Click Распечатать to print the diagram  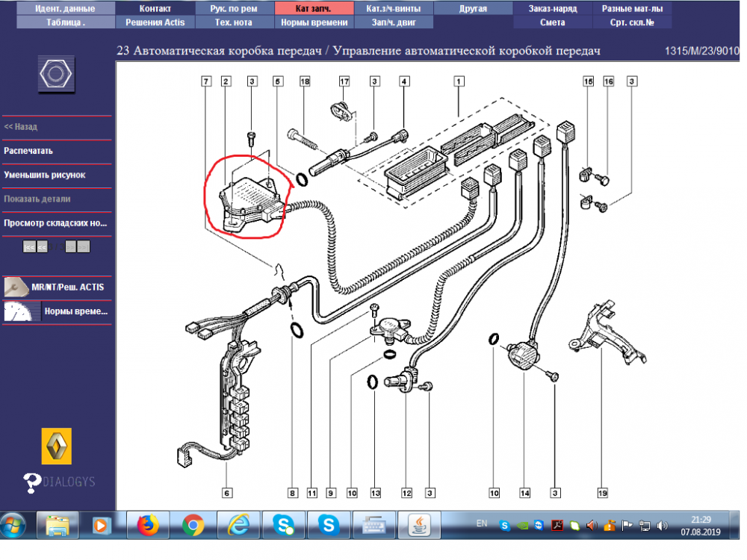tap(28, 151)
